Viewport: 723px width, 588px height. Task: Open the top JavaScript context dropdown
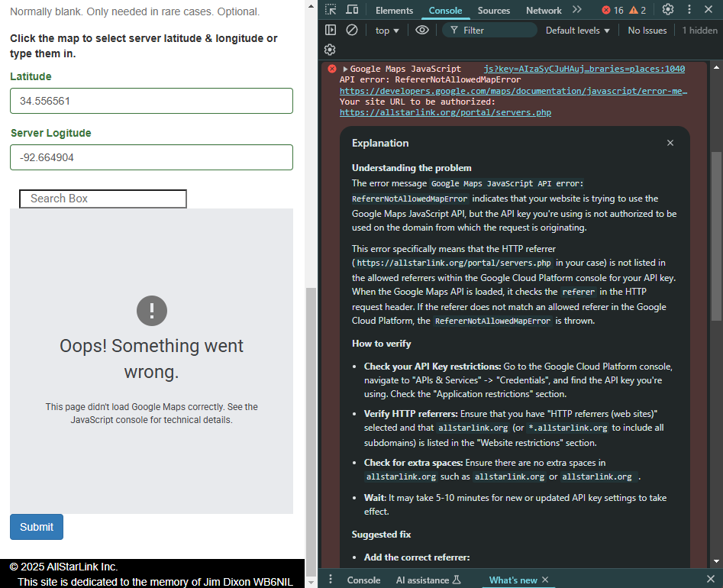click(x=389, y=31)
